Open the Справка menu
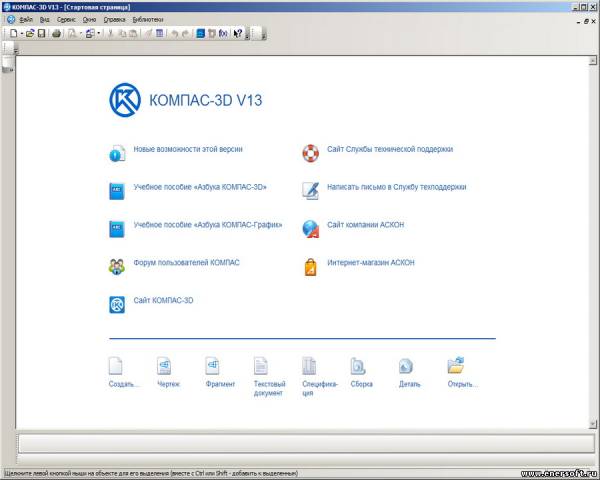This screenshot has height=480, width=600. [x=114, y=20]
